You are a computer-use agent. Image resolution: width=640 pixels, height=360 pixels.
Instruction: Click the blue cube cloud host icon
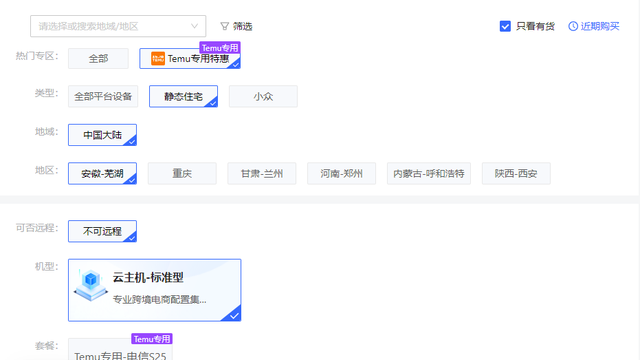[x=91, y=285]
